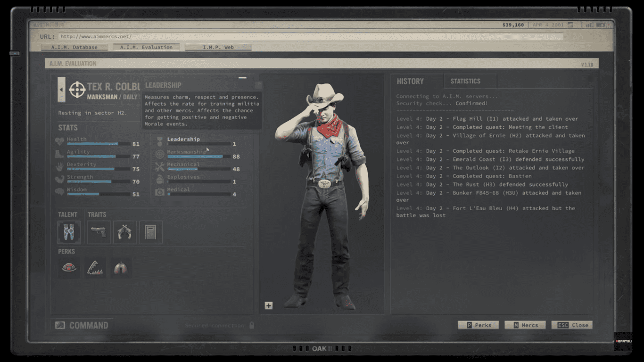Open the I.M.P. Web tab
The image size is (644, 362).
pos(218,47)
